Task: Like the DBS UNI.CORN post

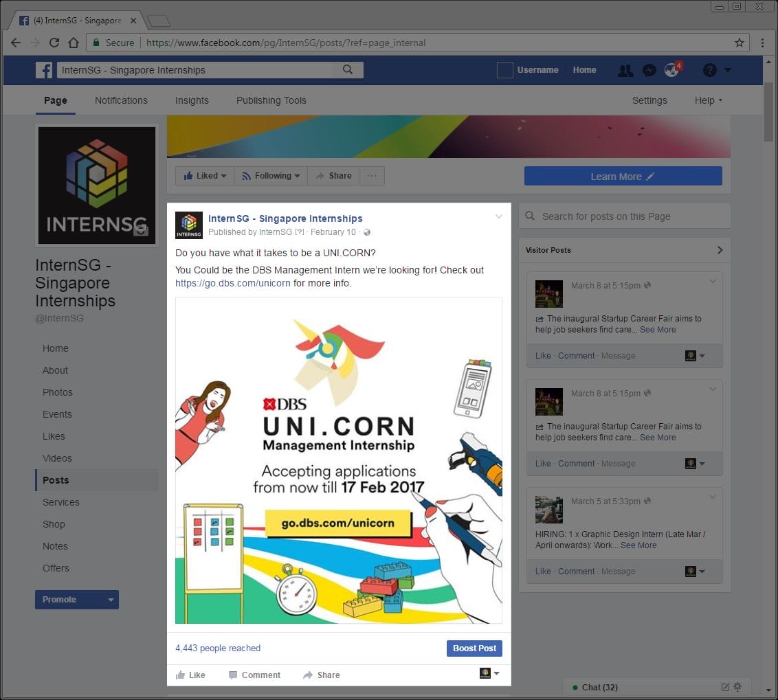Action: 190,675
